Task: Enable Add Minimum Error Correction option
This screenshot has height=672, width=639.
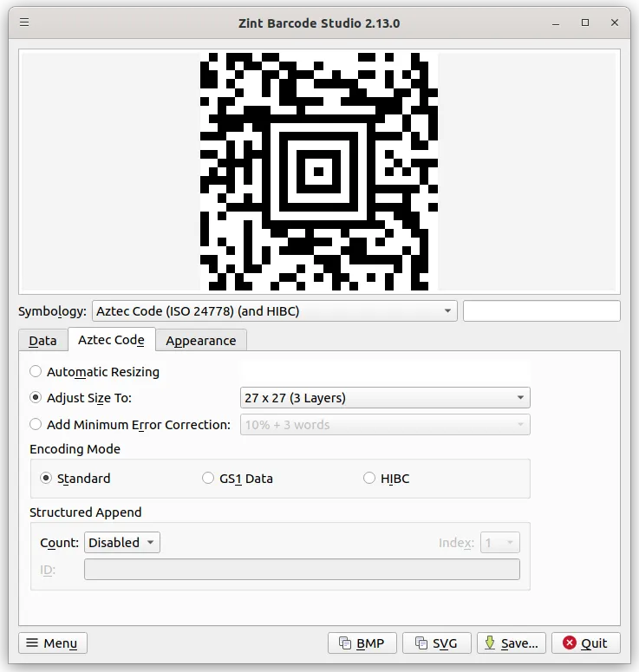Action: (36, 425)
